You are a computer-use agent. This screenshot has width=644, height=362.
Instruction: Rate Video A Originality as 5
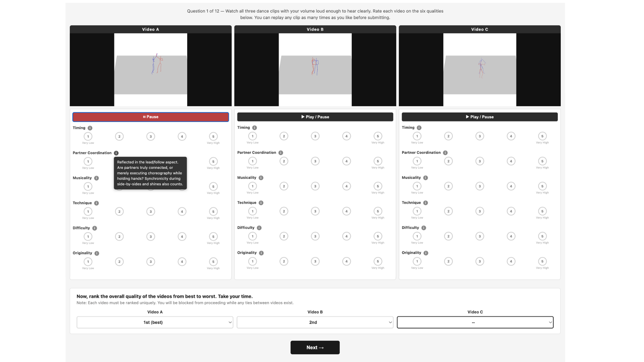pos(213,262)
